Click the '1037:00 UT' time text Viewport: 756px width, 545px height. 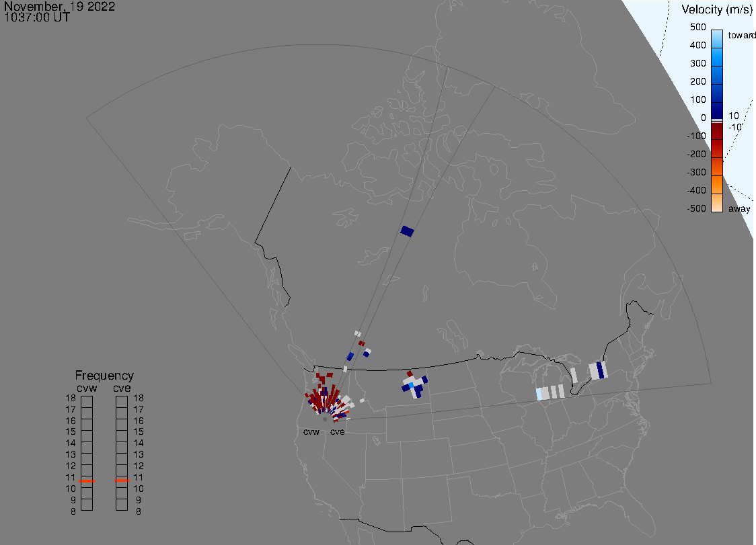(x=37, y=17)
